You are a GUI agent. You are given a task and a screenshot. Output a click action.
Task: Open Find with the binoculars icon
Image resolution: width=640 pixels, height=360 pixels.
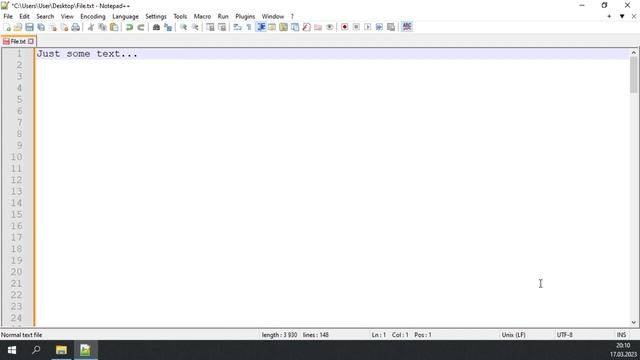(x=156, y=27)
